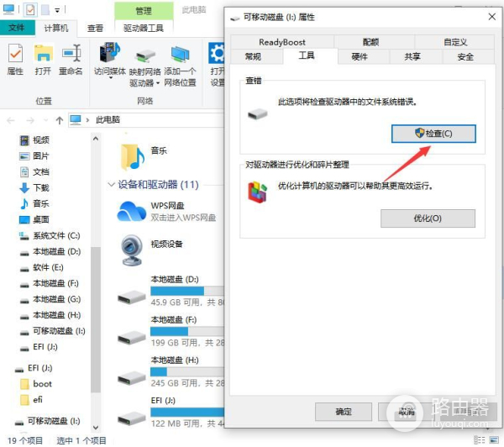Viewport: 504px width, 447px height.
Task: Open the 文件 menu
Action: (x=17, y=28)
